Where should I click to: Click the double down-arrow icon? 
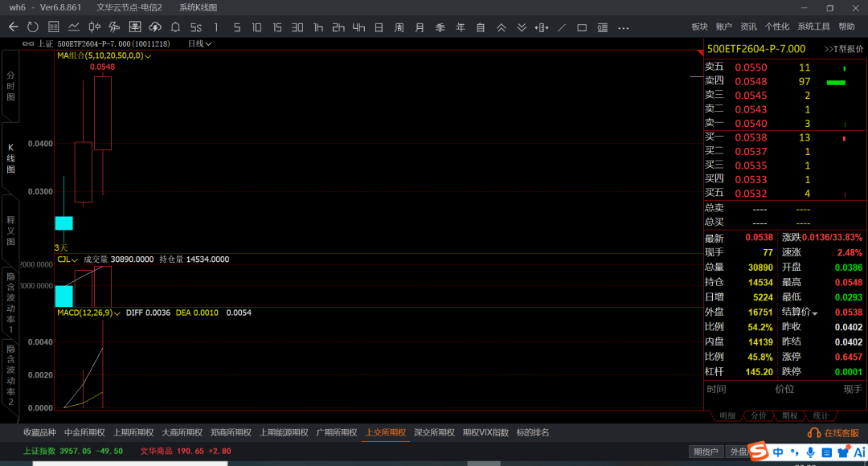[522, 27]
